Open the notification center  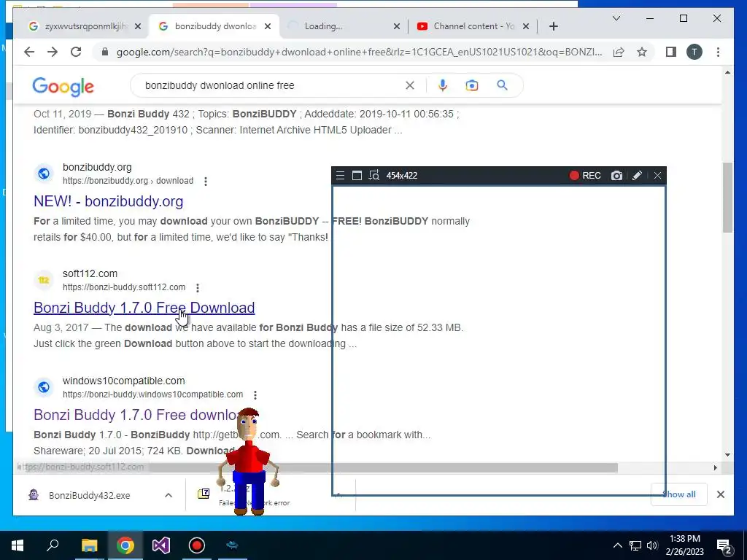[724, 545]
